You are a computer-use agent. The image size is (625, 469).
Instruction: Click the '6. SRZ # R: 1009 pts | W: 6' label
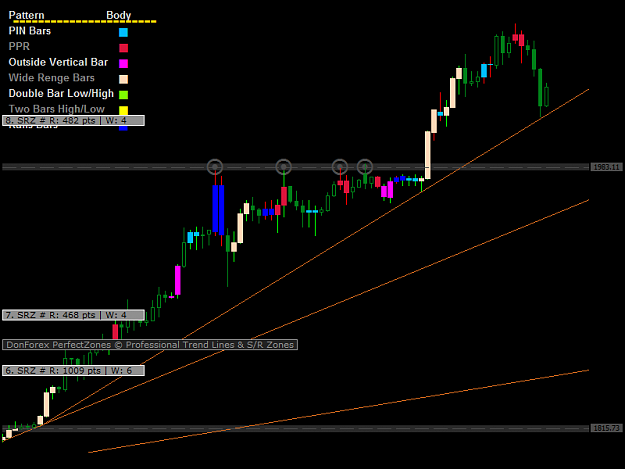pos(73,371)
